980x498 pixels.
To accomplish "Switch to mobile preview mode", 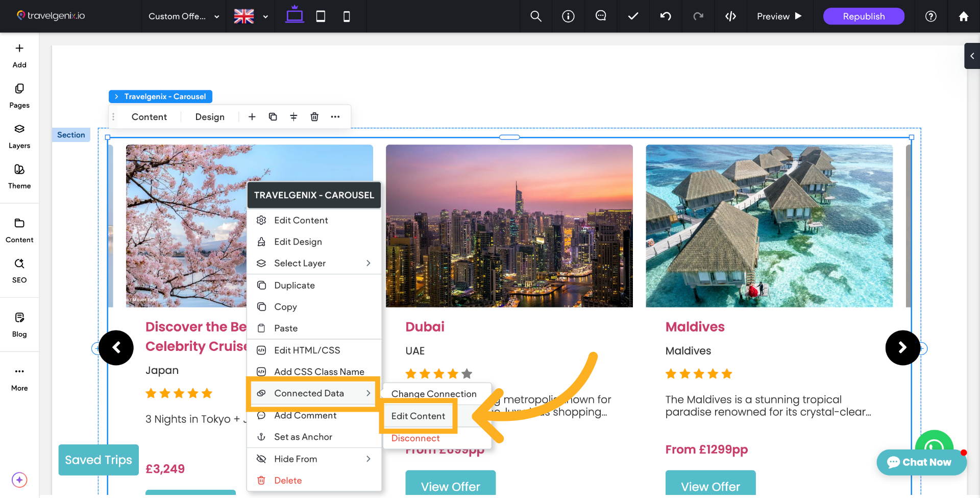I will click(x=347, y=16).
